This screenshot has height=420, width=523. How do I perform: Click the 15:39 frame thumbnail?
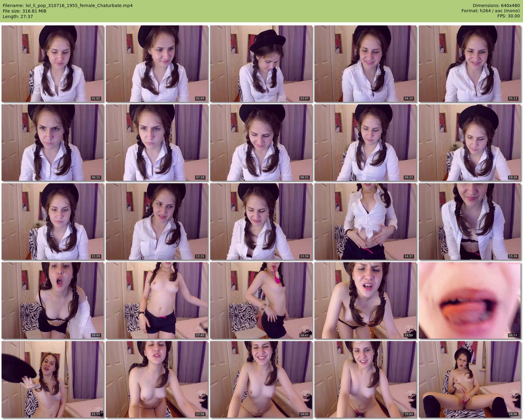[x=470, y=221]
